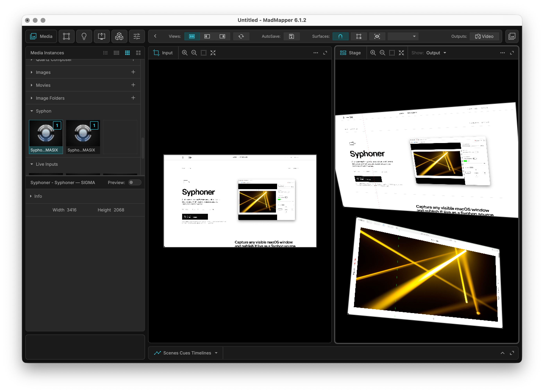Viewport: 544px width, 392px height.
Task: Open the Scenes Cues Timelines dropdown
Action: pyautogui.click(x=186, y=353)
